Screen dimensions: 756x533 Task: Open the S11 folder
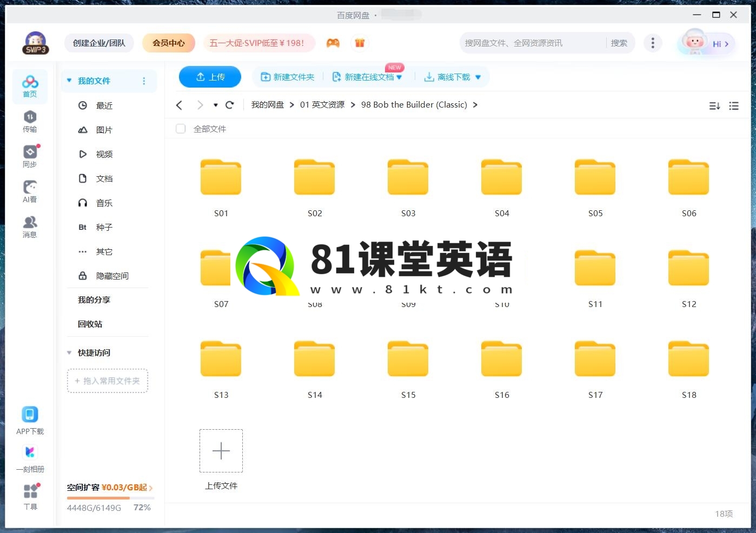pos(595,278)
